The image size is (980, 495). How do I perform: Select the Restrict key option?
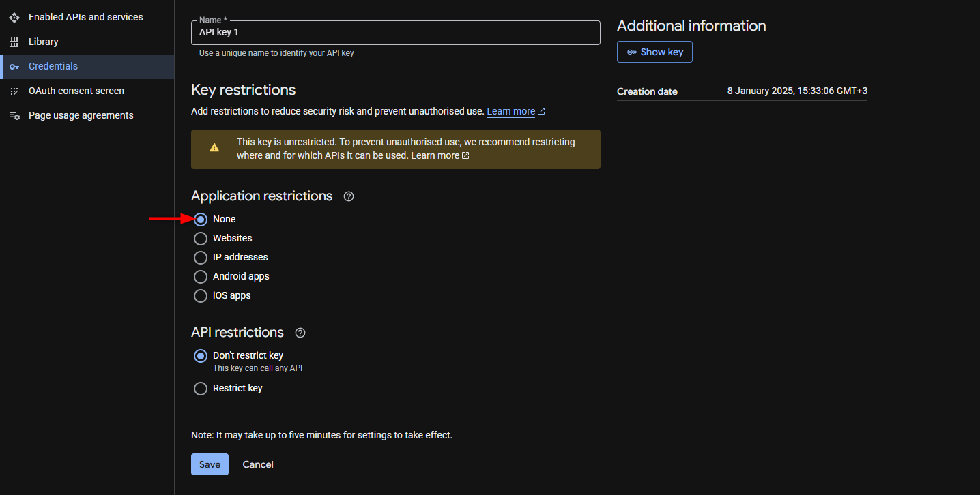201,388
